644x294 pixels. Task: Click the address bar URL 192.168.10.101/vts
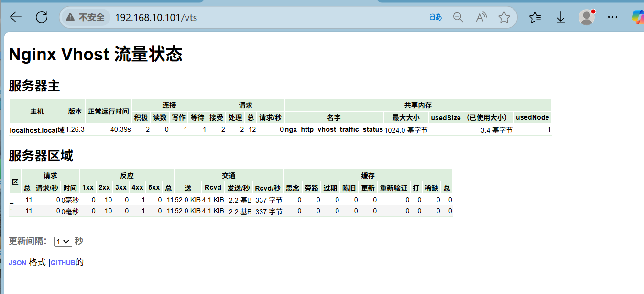156,18
